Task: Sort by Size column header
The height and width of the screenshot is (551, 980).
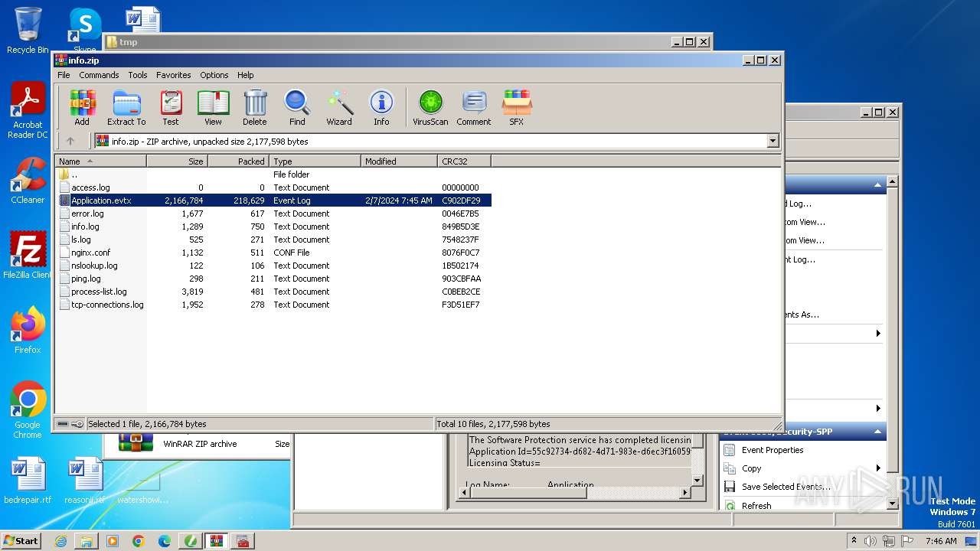Action: pyautogui.click(x=177, y=161)
